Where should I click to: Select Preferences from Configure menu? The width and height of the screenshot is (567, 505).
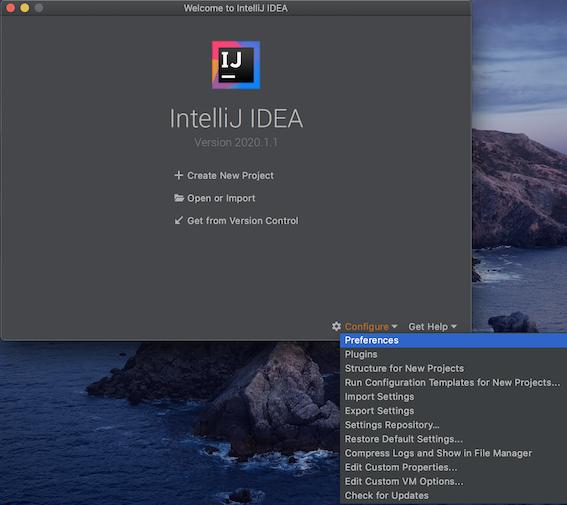click(453, 340)
